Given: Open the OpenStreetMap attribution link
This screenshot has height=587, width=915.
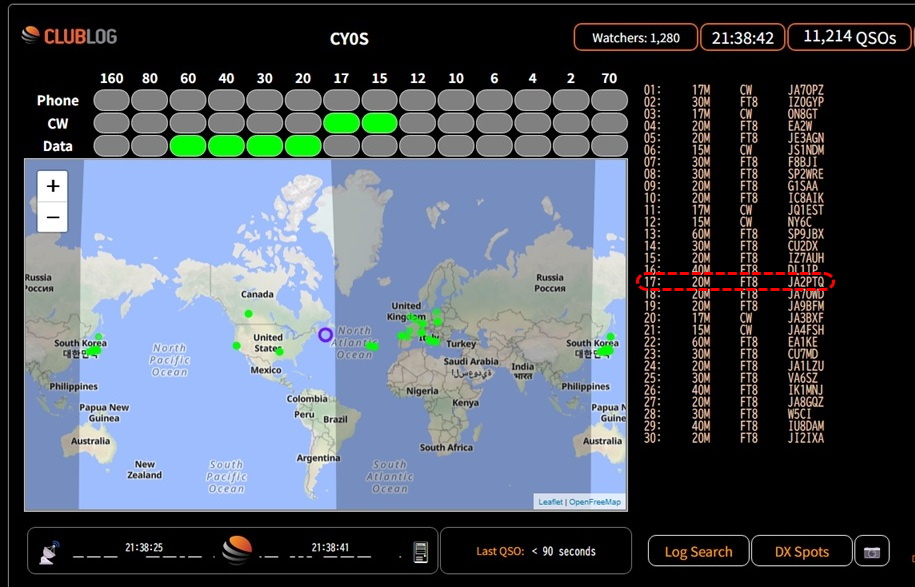Looking at the screenshot, I should (595, 502).
